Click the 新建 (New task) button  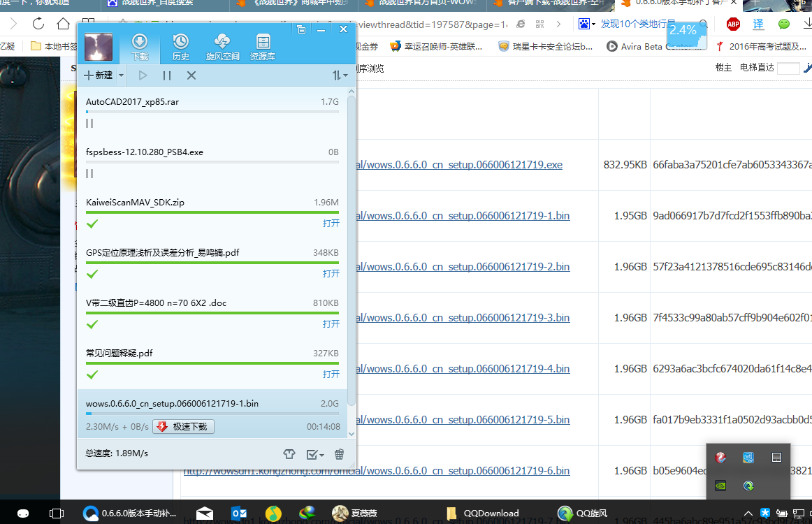(99, 75)
